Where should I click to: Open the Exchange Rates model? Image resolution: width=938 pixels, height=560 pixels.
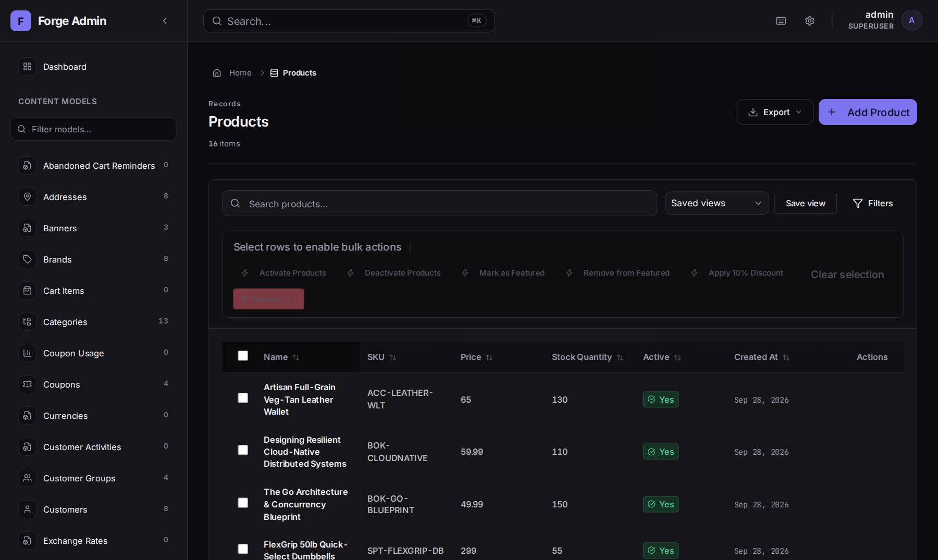click(x=93, y=541)
